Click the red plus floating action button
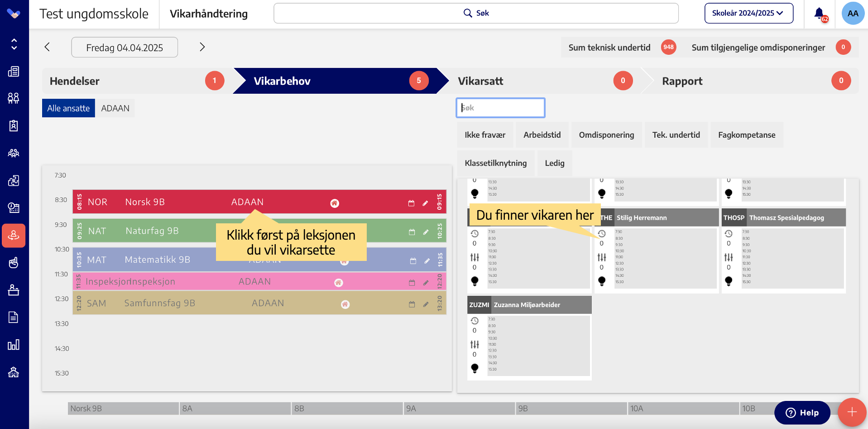The image size is (868, 429). [x=852, y=412]
